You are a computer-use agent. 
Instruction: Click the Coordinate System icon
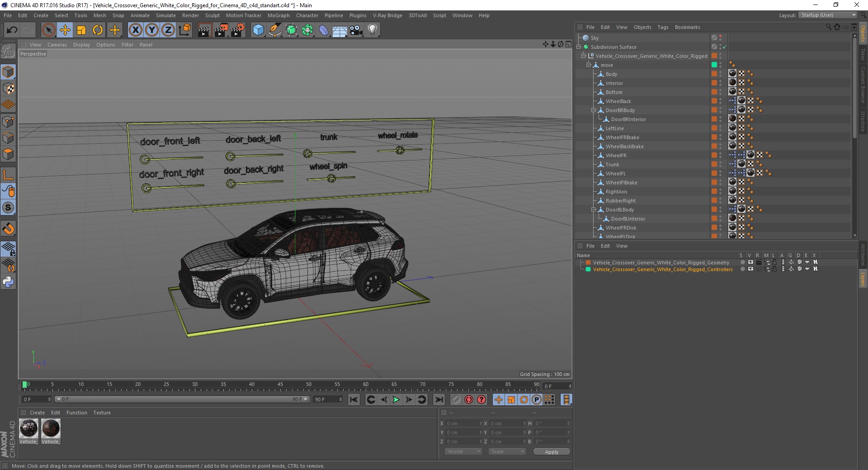pyautogui.click(x=184, y=30)
